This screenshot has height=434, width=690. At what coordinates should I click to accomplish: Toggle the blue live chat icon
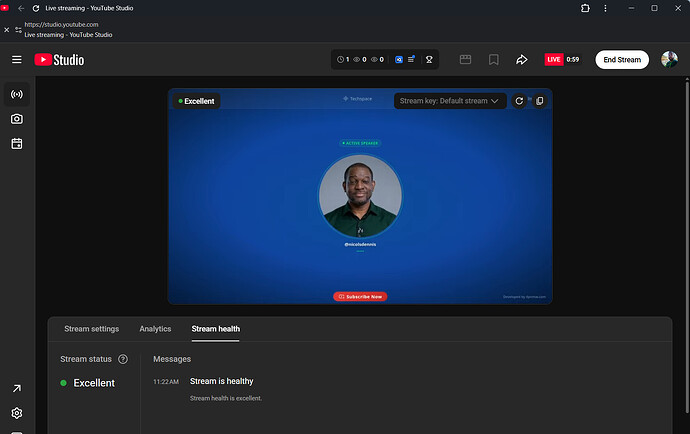pyautogui.click(x=399, y=59)
